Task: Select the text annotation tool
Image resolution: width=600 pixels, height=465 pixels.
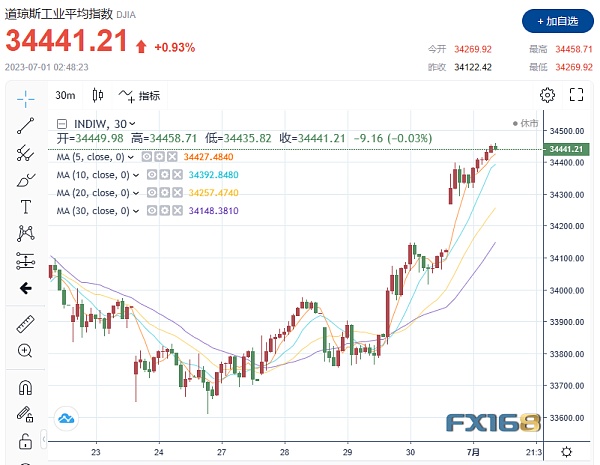Action: [x=26, y=207]
